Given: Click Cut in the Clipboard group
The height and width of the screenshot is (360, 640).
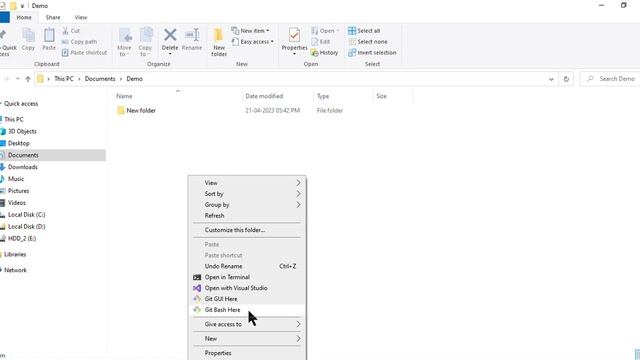Looking at the screenshot, I should pos(71,31).
